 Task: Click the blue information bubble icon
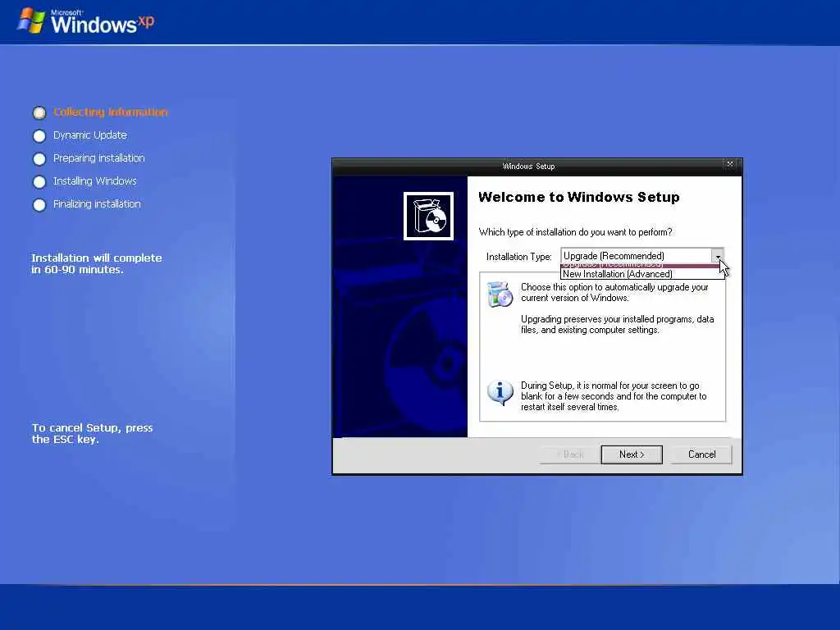(500, 393)
